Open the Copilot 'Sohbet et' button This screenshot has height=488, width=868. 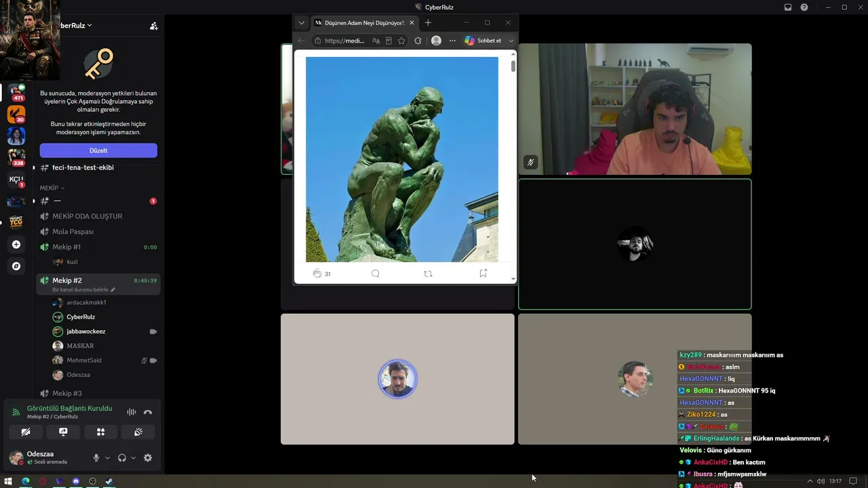pos(483,41)
